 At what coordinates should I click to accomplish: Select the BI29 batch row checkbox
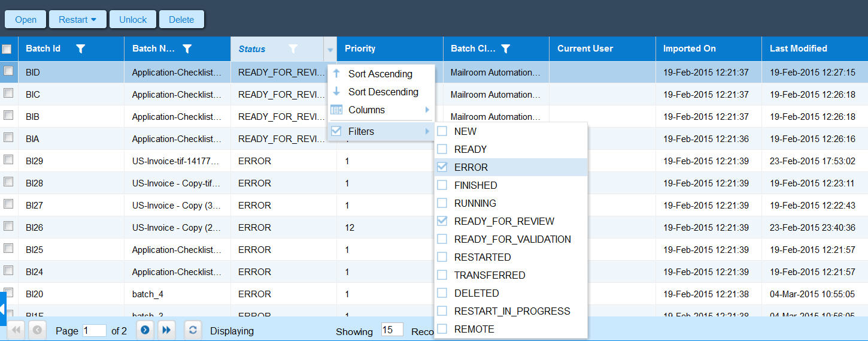point(8,159)
